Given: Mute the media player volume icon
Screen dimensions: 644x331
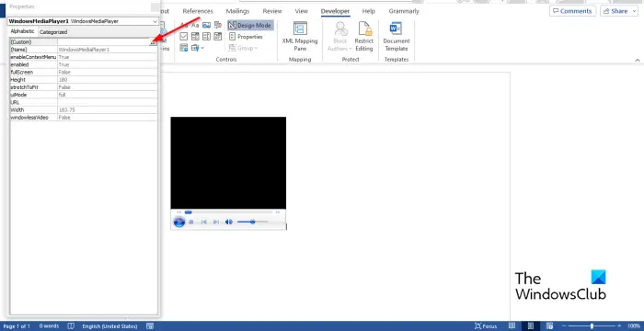Looking at the screenshot, I should (229, 222).
